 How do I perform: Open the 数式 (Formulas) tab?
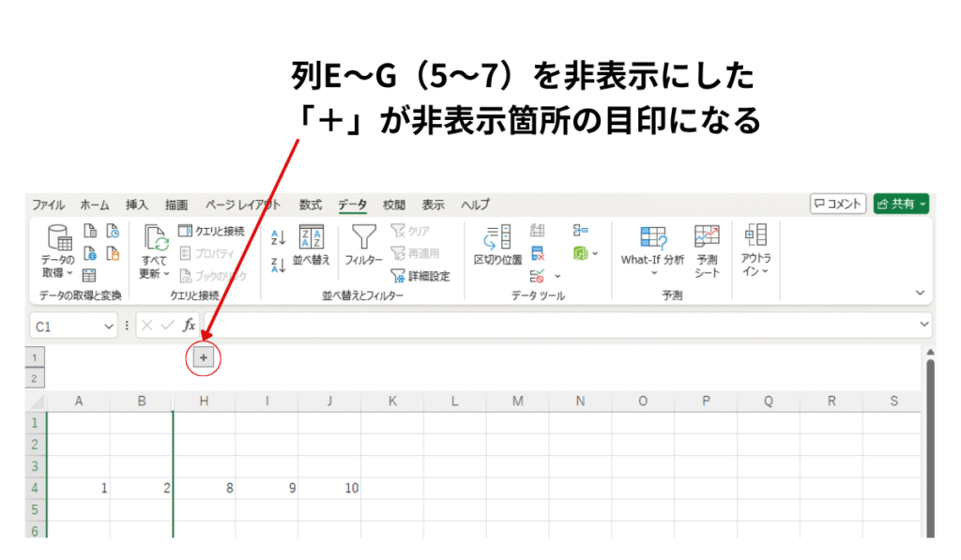pos(311,204)
